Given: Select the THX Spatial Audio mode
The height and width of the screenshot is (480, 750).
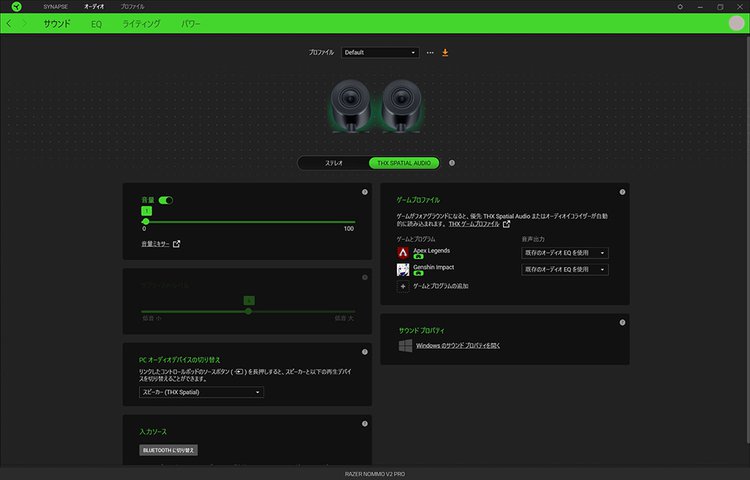Looking at the screenshot, I should click(x=403, y=162).
